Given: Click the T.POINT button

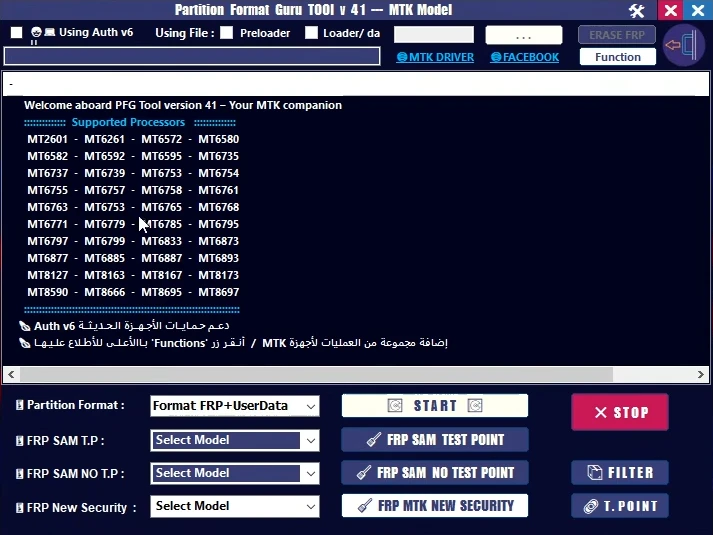Looking at the screenshot, I should (620, 506).
